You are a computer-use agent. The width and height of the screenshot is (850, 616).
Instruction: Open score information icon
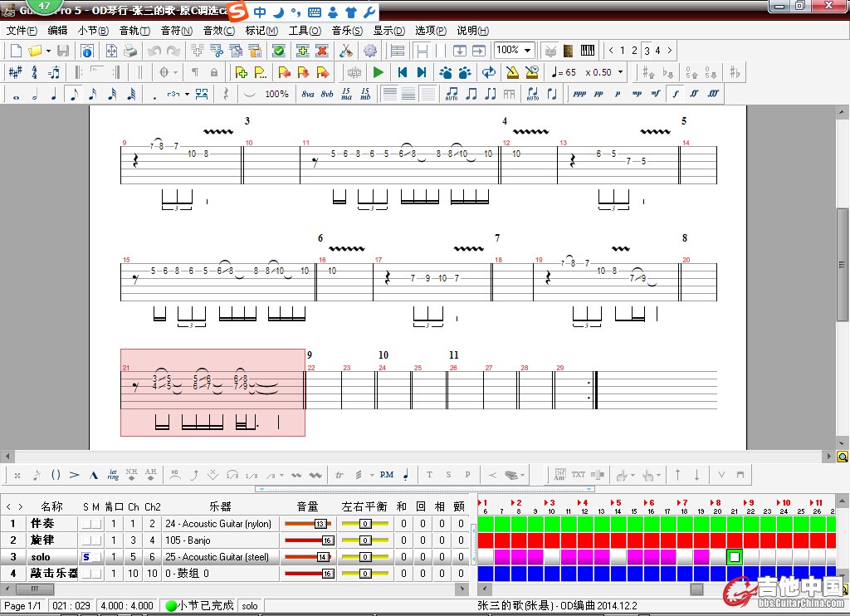[86, 51]
